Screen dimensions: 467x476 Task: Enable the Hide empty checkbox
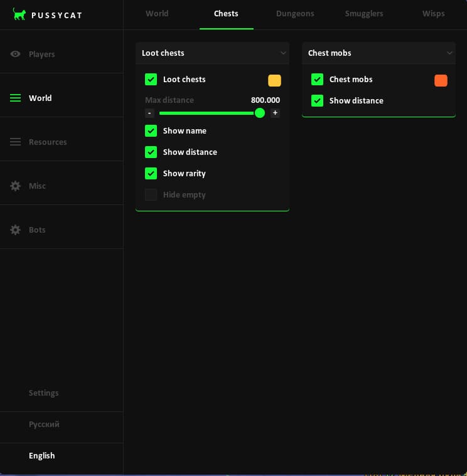[151, 194]
